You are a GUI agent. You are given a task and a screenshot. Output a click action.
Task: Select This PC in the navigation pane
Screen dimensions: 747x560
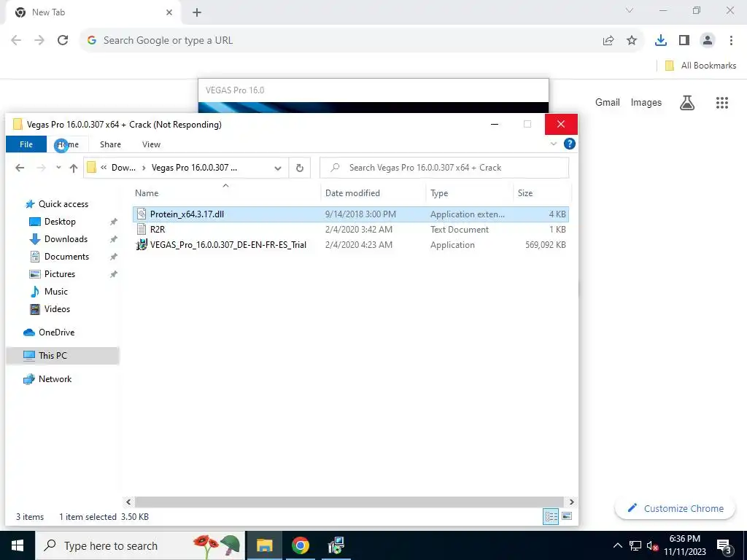coord(63,356)
